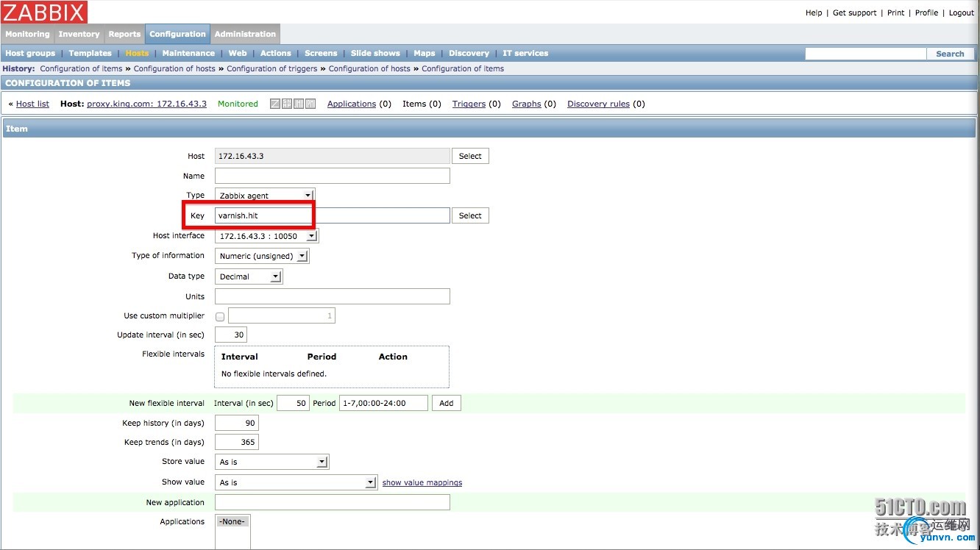This screenshot has height=550, width=980.
Task: Click the Get support link
Action: point(855,12)
